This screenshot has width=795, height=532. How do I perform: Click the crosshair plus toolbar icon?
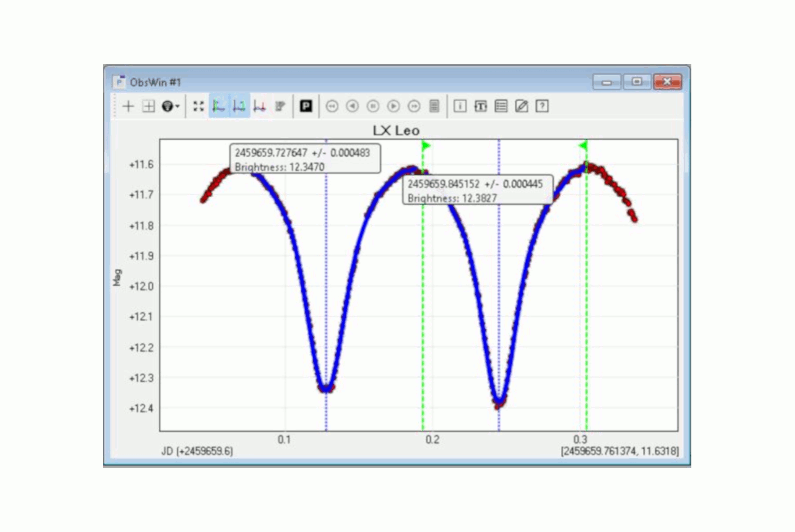(128, 106)
